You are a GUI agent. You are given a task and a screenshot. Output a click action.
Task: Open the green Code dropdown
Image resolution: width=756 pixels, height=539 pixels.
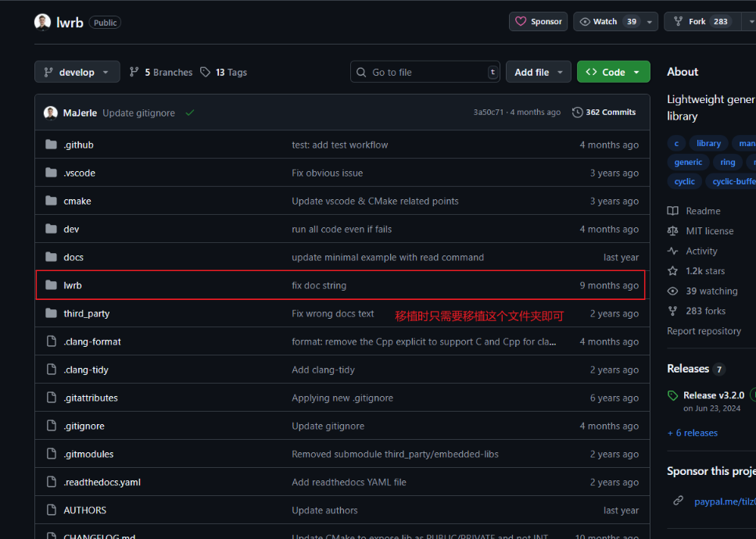tap(613, 72)
